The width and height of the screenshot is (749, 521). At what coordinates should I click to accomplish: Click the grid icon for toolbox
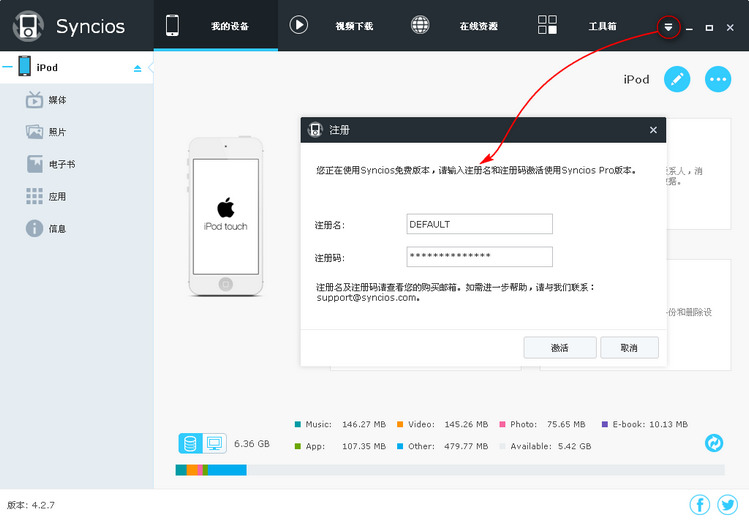coord(547,25)
